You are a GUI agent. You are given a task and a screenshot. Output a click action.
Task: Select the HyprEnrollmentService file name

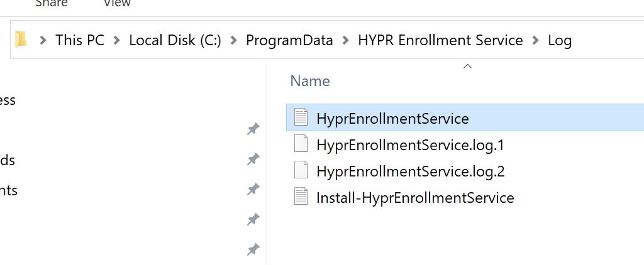tap(392, 119)
